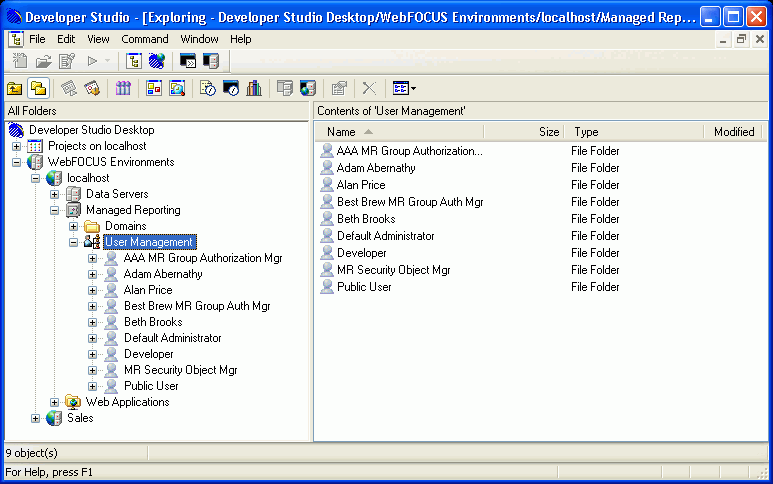Viewport: 773px width, 484px height.
Task: Click the document with clock icon
Action: [208, 89]
